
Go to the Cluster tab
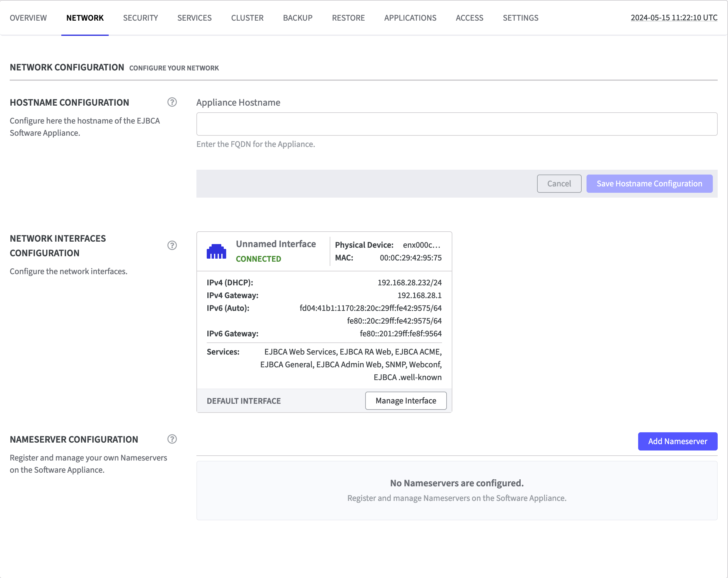247,18
